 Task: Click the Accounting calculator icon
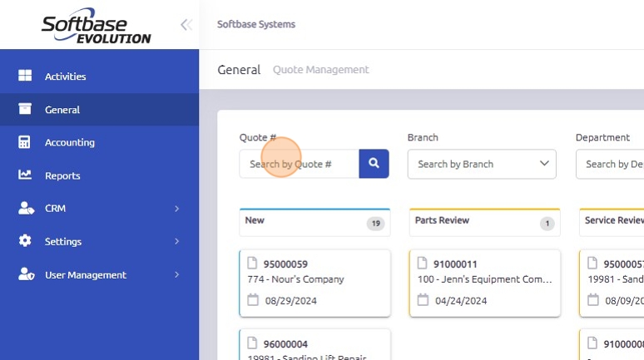pos(24,142)
